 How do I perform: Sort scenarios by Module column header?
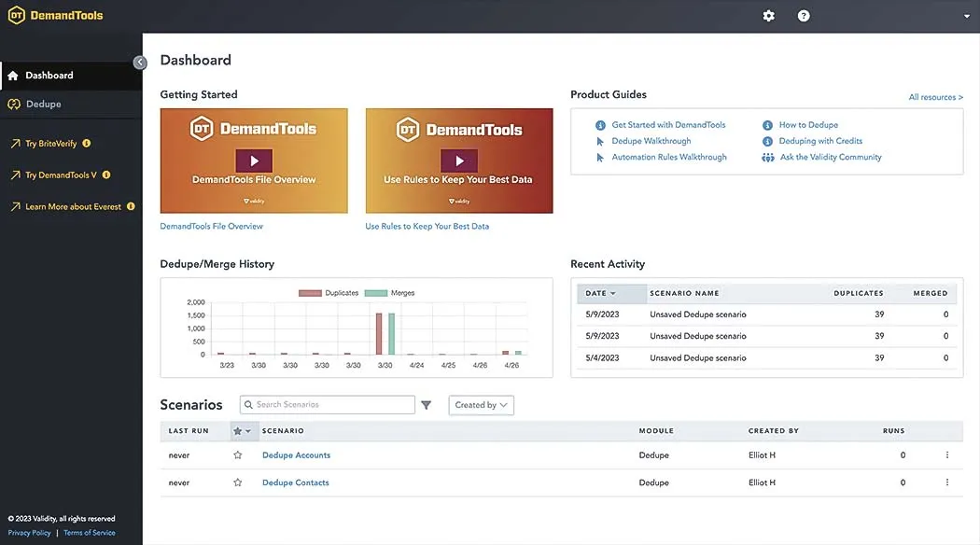(656, 431)
